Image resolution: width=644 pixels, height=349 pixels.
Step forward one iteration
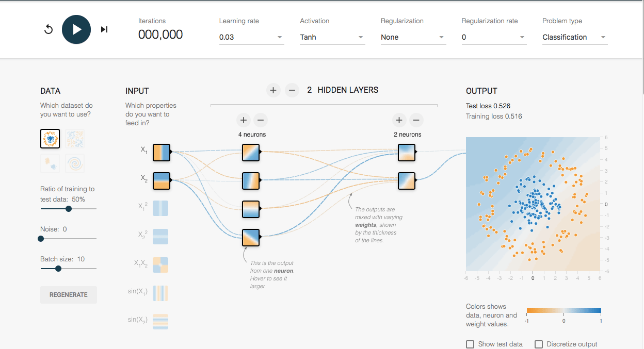[104, 29]
